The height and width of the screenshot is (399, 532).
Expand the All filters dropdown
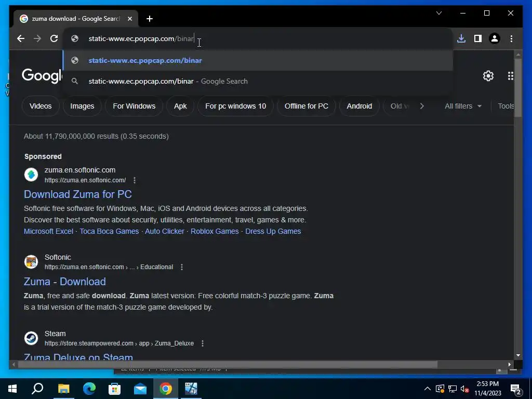463,106
